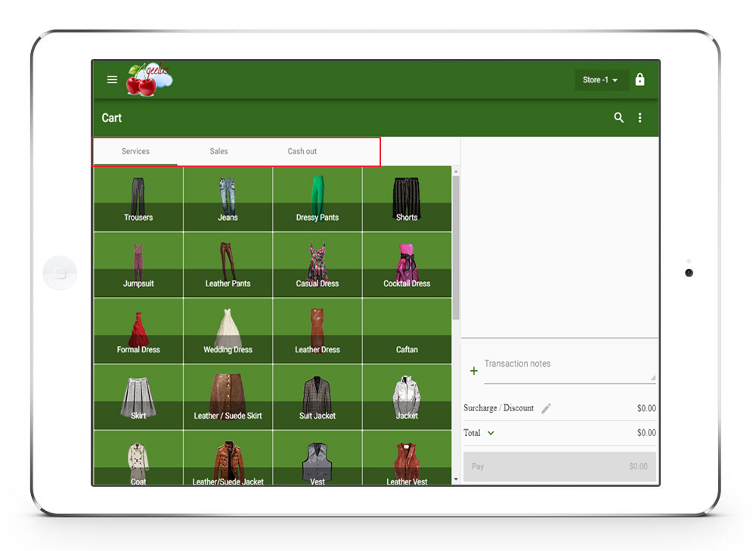The image size is (756, 551).
Task: Click the plus icon beside Transaction notes
Action: [x=474, y=371]
